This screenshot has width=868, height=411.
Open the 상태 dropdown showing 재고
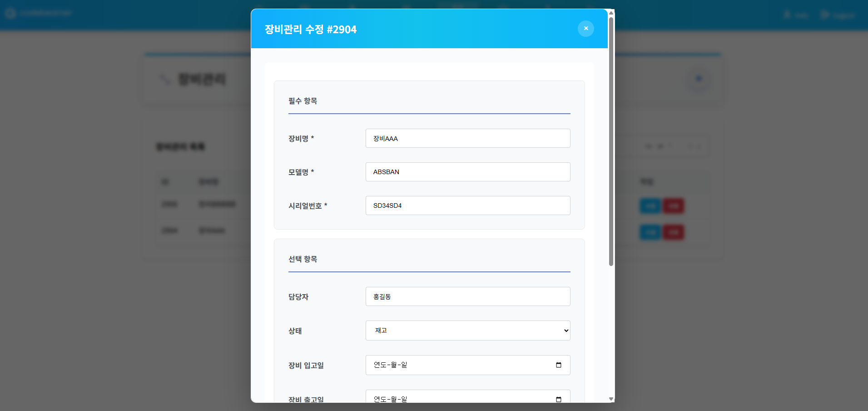coord(467,331)
